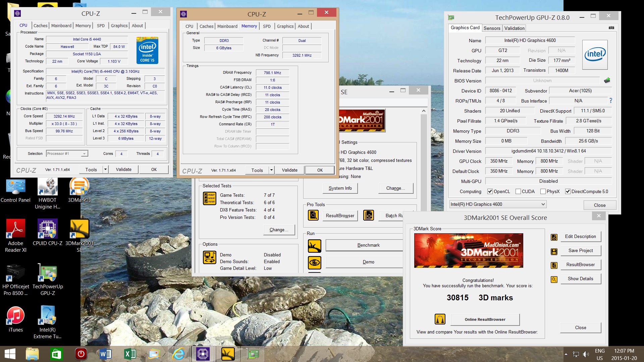The width and height of the screenshot is (644, 362).
Task: Expand the Tools arrow in CPU-Z Memory window
Action: click(271, 170)
